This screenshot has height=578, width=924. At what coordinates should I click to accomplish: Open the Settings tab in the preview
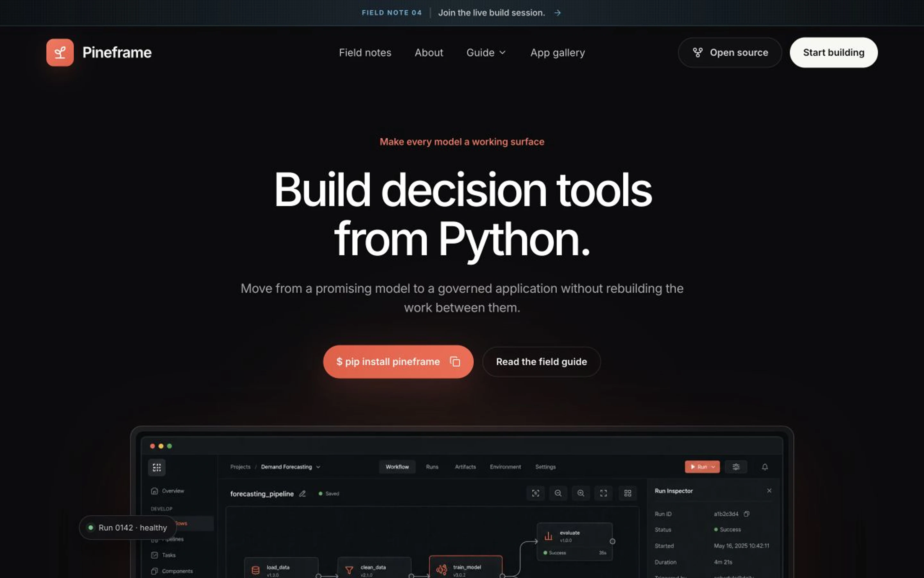tap(545, 467)
